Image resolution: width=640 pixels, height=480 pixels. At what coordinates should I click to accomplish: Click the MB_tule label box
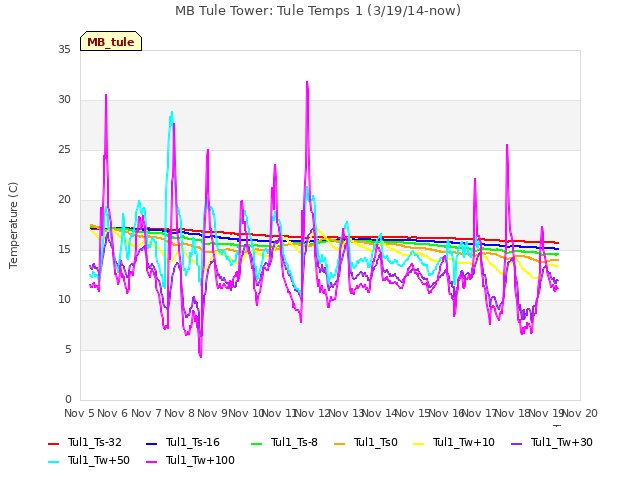click(111, 41)
